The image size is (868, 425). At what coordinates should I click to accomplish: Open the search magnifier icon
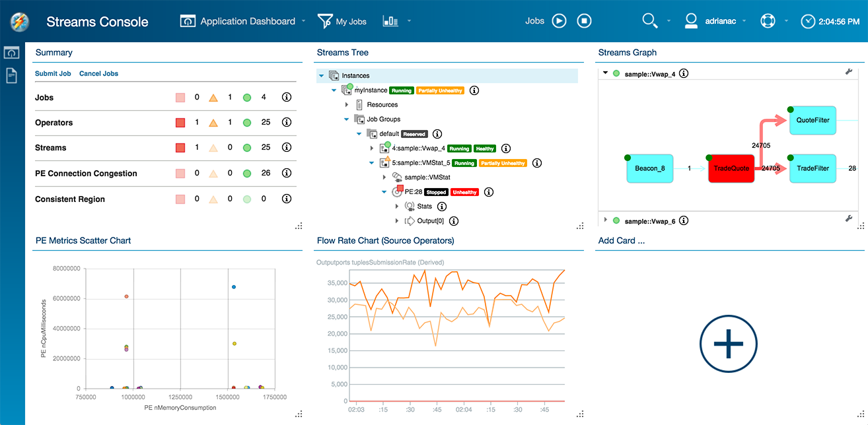[650, 21]
